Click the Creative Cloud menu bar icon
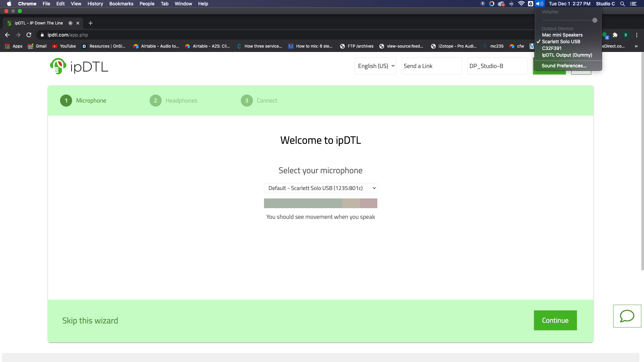The height and width of the screenshot is (362, 644). [501, 4]
